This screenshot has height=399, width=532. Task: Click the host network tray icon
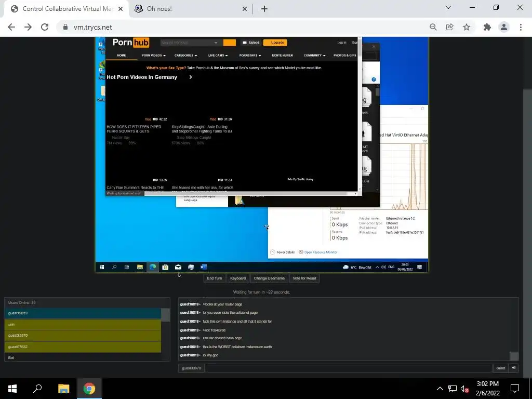453,389
